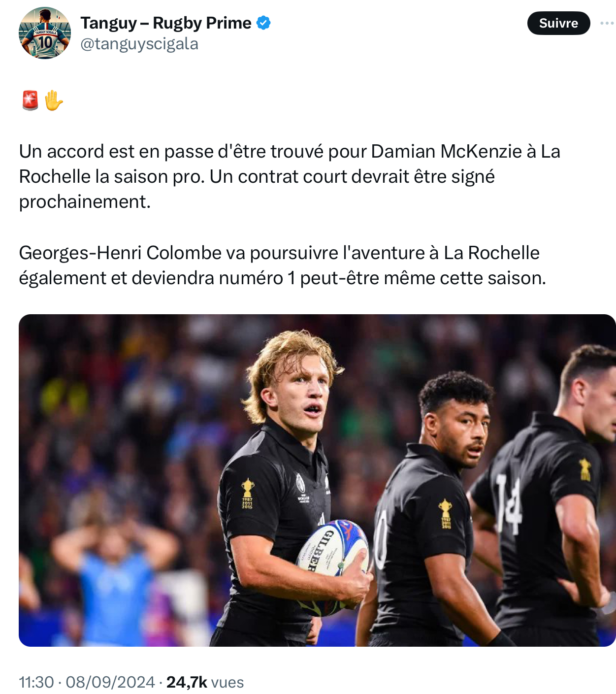
Task: Click the display name Tanguy – Rugby Prime
Action: (166, 23)
